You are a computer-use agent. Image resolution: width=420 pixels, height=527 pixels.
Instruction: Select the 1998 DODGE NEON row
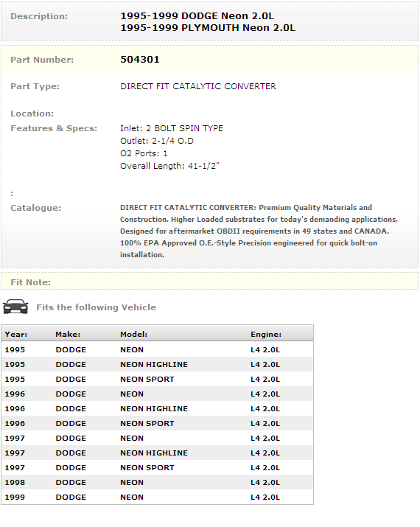click(157, 482)
